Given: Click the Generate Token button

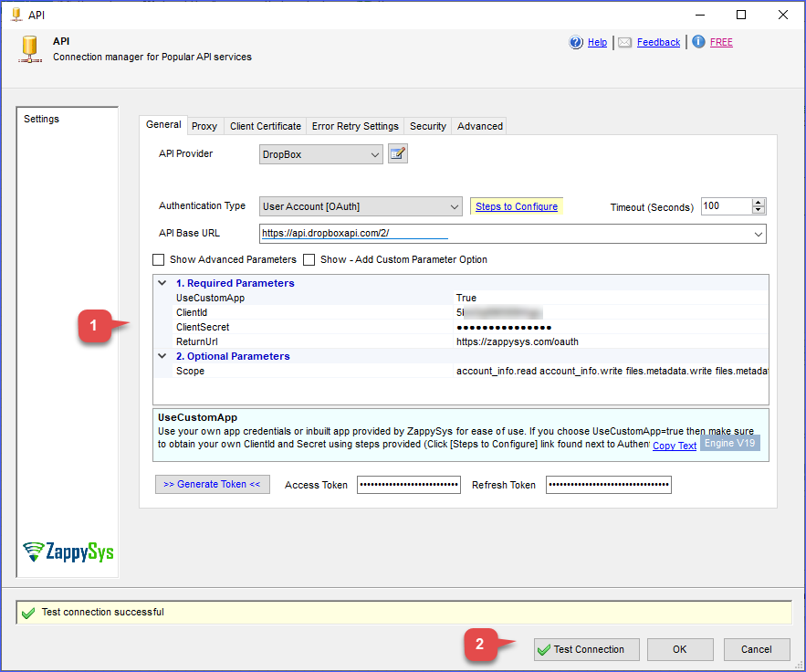Looking at the screenshot, I should tap(213, 484).
